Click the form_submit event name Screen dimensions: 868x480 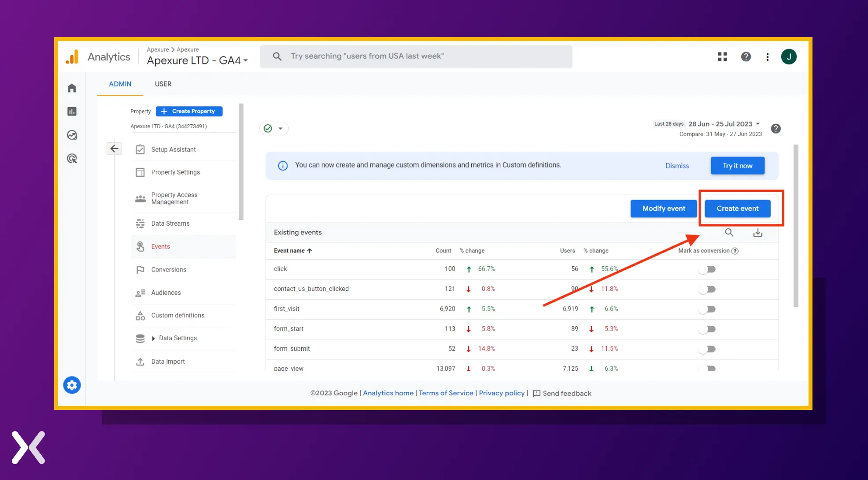[292, 349]
